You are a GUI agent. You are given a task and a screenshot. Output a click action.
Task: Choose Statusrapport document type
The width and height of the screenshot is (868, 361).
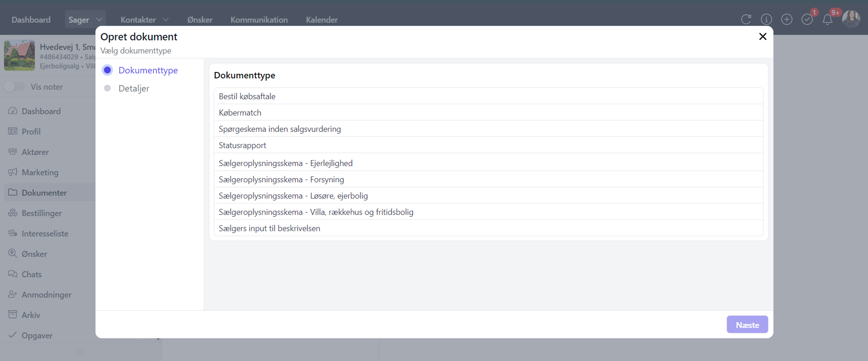click(242, 145)
